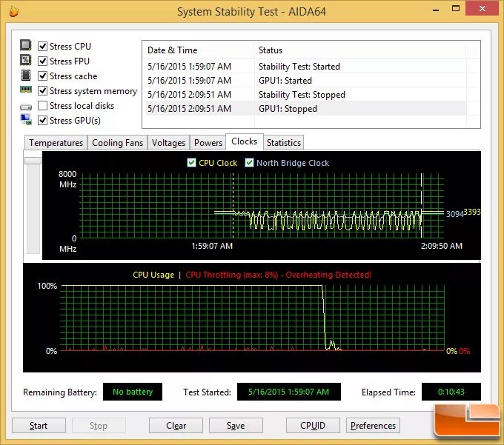Click the Status column header
504x445 pixels.
click(359, 50)
